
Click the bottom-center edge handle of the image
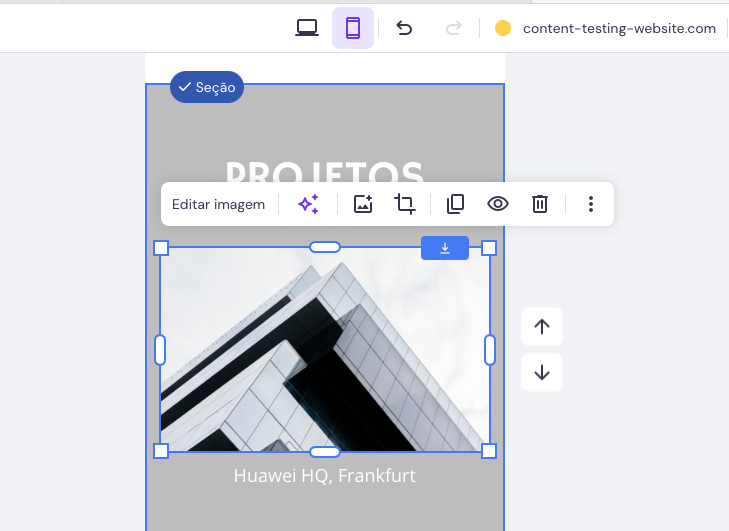coord(325,451)
